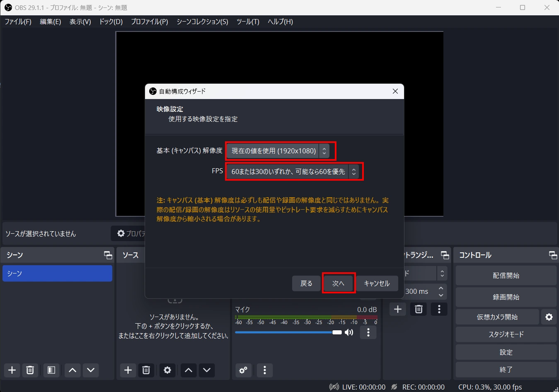Open source properties gear icon in Sources dock

point(167,370)
